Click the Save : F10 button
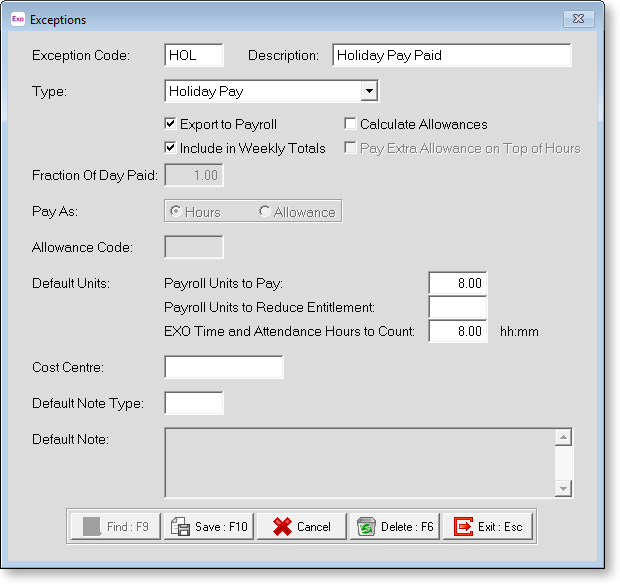The image size is (620, 584). coord(209,526)
